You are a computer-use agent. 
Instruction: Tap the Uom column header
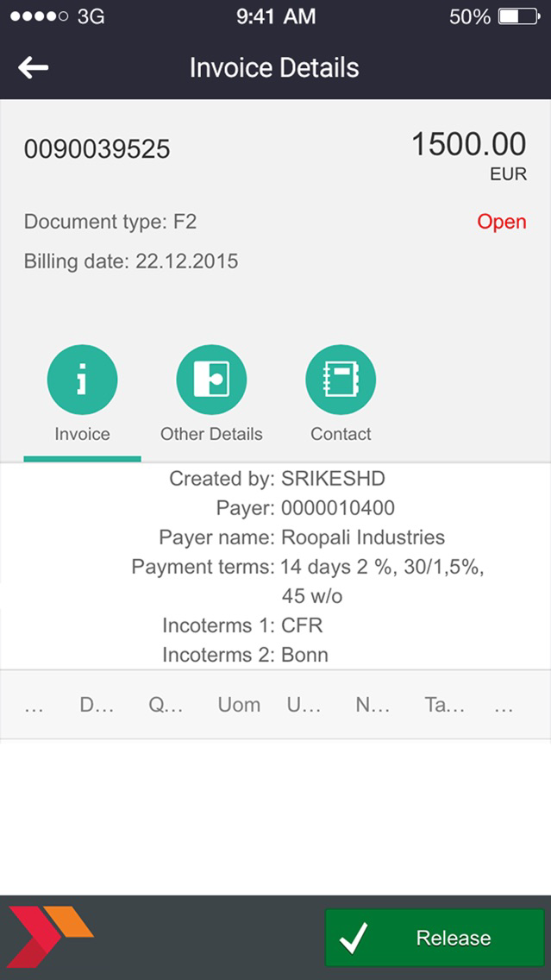tap(239, 704)
